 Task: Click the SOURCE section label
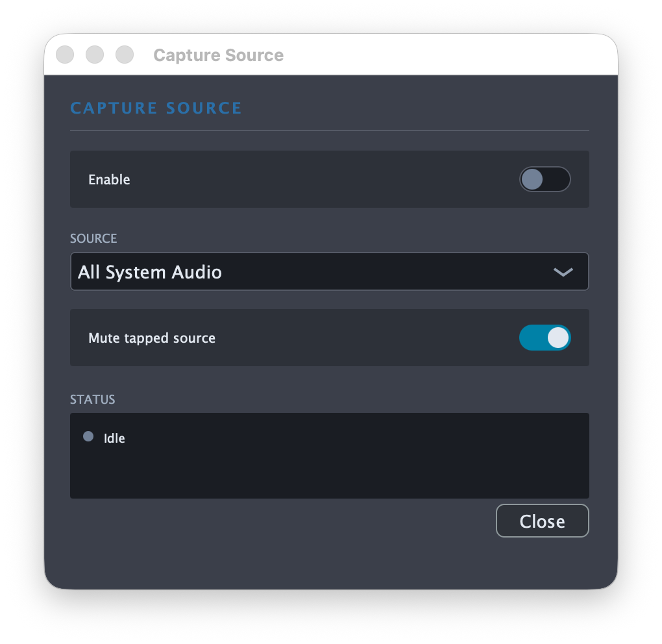[93, 238]
